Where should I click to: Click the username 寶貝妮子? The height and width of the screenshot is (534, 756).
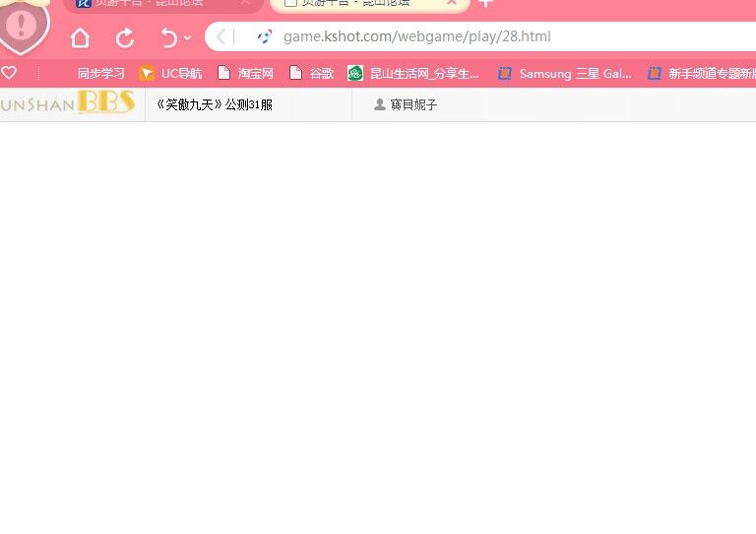[413, 104]
